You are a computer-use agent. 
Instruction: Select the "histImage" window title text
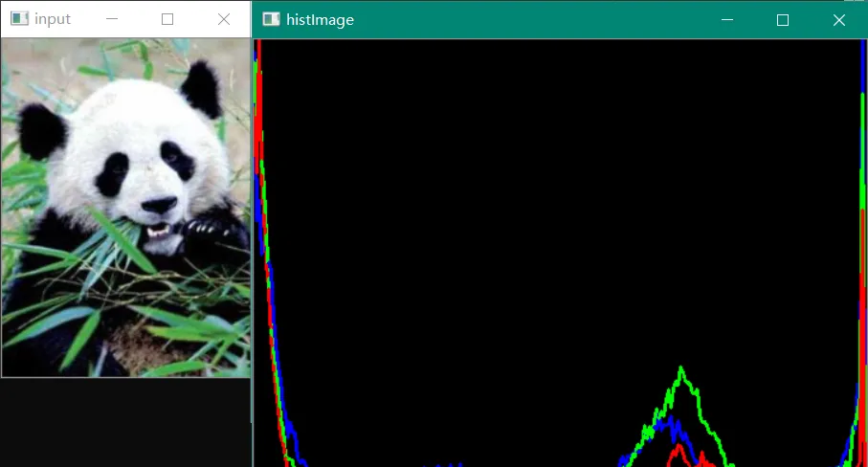point(320,20)
